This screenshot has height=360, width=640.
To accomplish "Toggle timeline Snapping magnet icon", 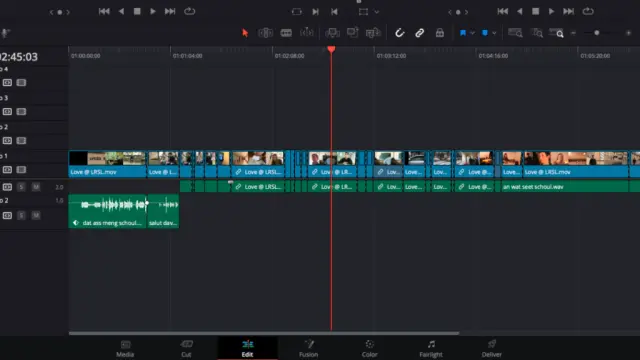I will [399, 33].
